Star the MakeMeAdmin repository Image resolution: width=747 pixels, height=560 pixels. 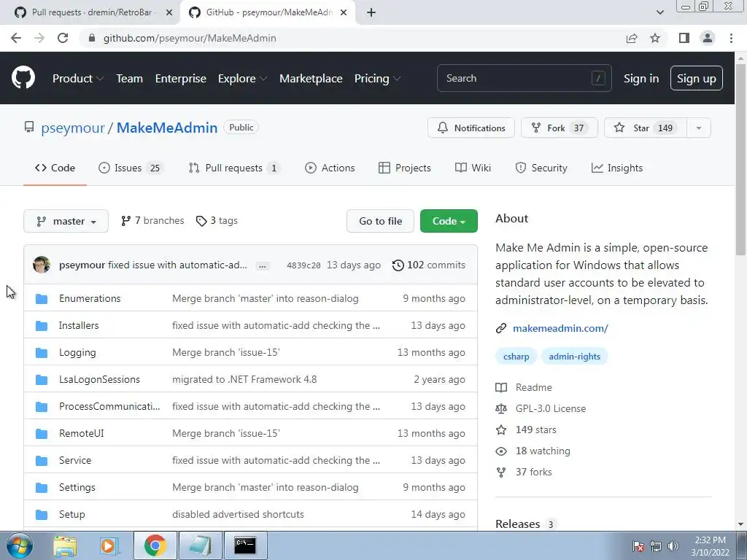tap(646, 128)
